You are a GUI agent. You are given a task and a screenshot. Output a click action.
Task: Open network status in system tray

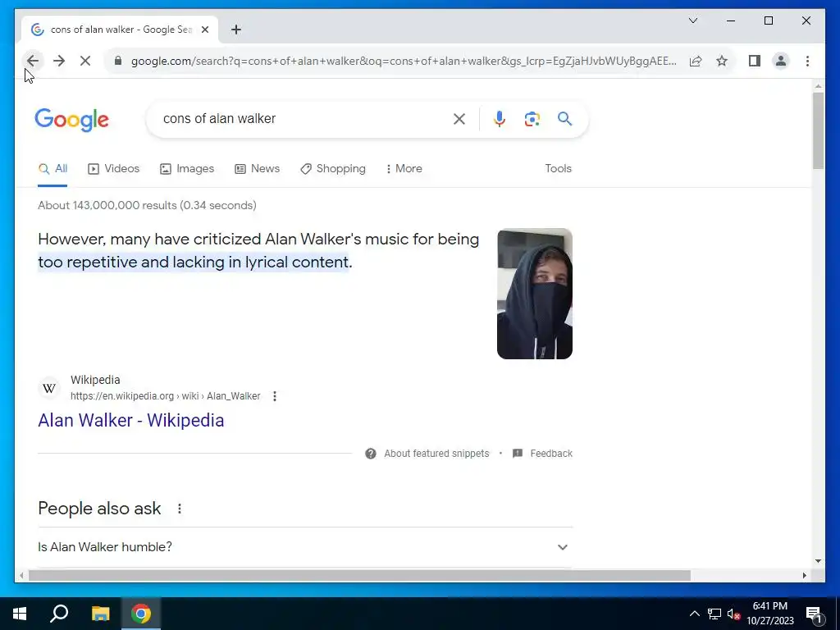(714, 614)
